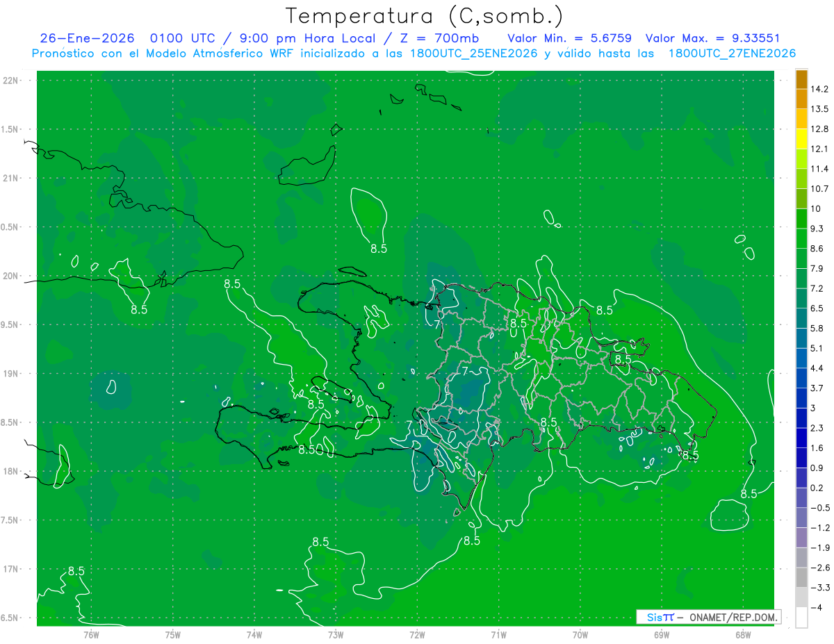The height and width of the screenshot is (644, 834).
Task: Click the "Valor Min. = 5.6759" readout
Action: [x=569, y=38]
